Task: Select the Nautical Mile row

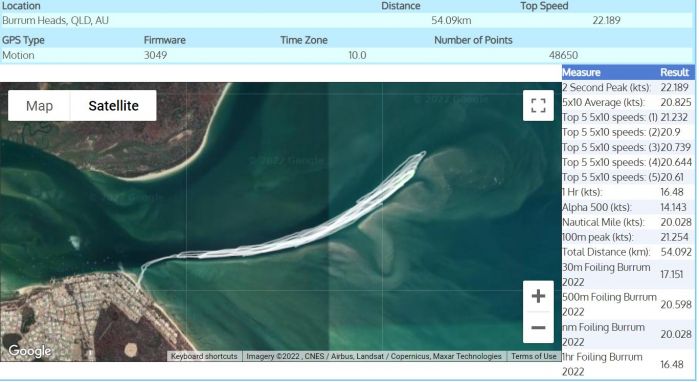Action: pyautogui.click(x=628, y=222)
